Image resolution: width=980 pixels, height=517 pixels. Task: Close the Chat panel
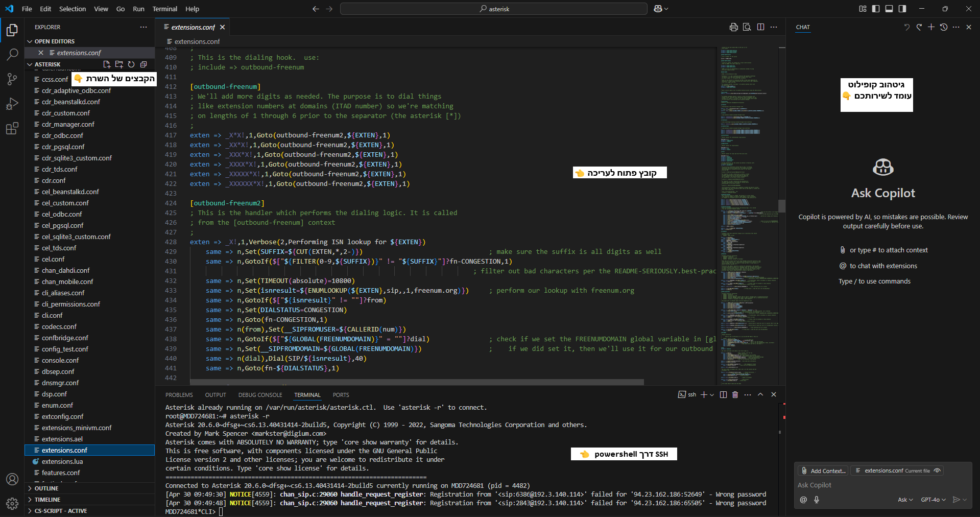[x=969, y=27]
